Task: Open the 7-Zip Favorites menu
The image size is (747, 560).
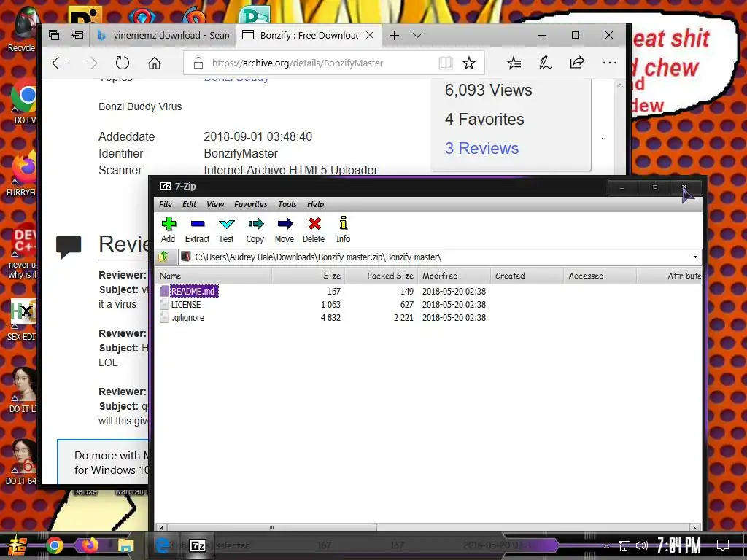Action: [251, 204]
